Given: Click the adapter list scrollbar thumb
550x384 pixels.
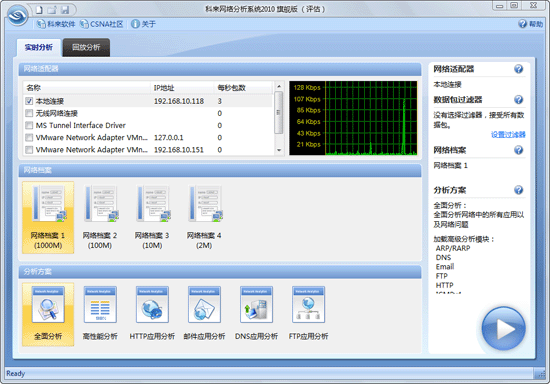Looking at the screenshot, I should coord(279,112).
